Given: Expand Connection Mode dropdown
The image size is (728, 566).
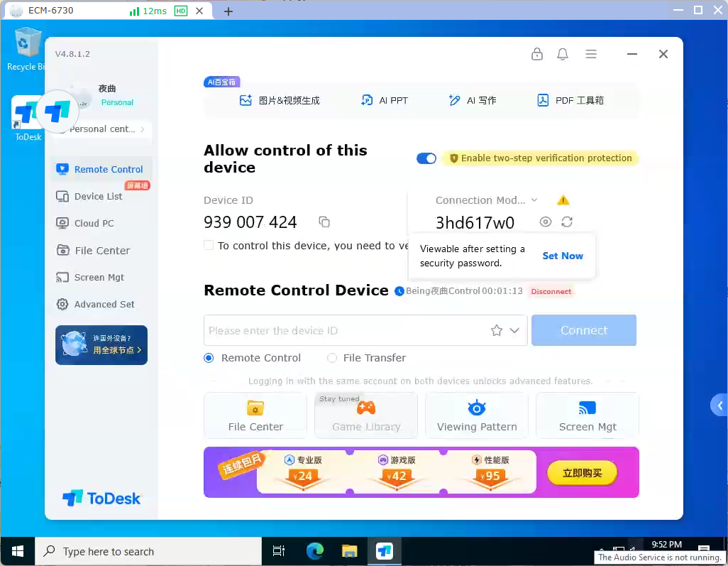Looking at the screenshot, I should coord(534,200).
